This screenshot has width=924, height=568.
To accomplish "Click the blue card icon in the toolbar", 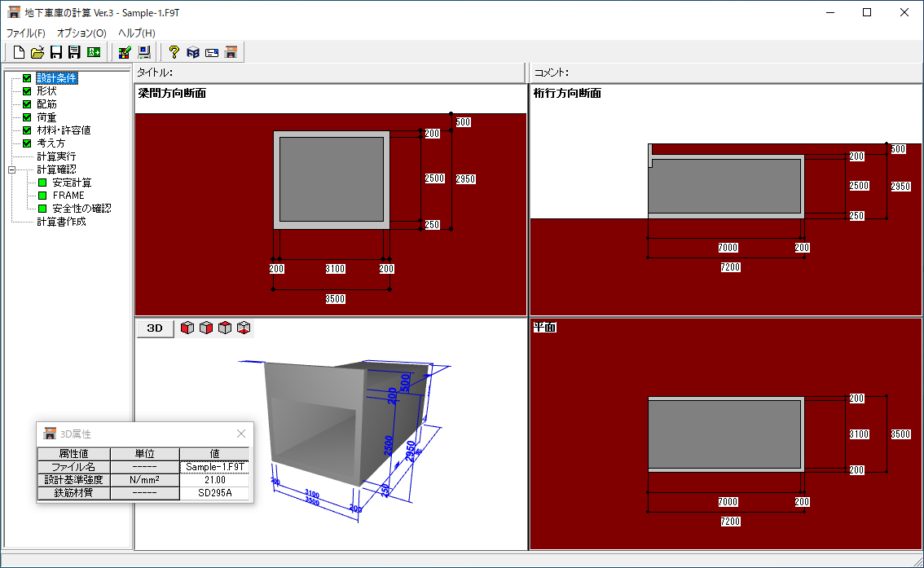I will coord(212,52).
